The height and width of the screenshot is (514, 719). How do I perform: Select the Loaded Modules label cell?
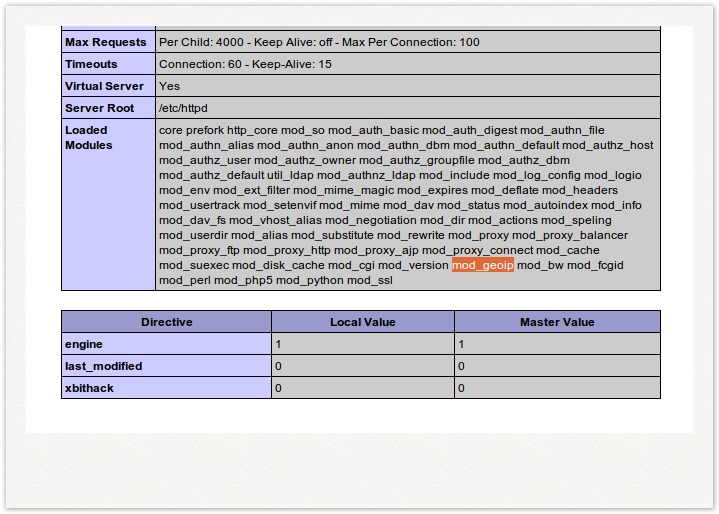(86, 137)
